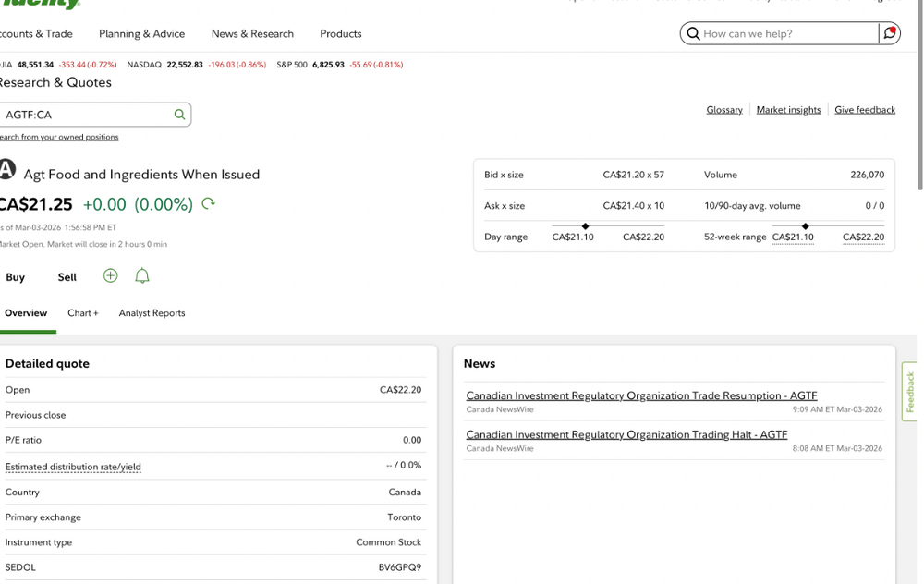Click Search from your owned positions link
The image size is (924, 584).
(59, 137)
